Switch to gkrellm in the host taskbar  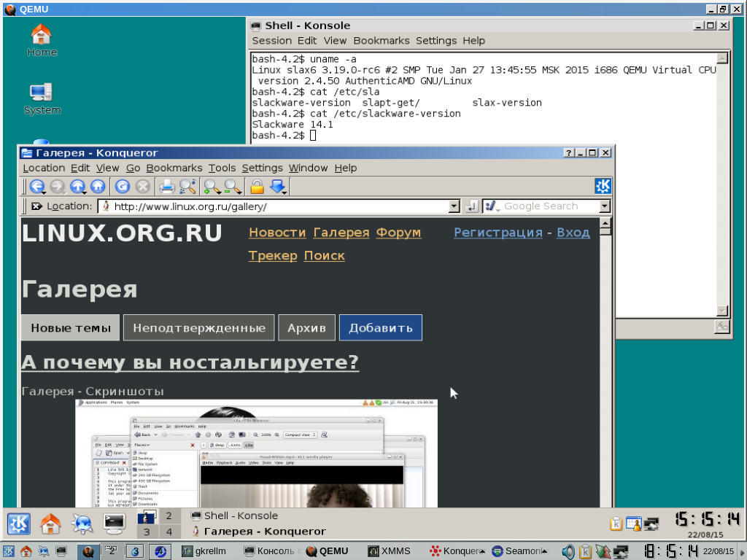(x=204, y=551)
